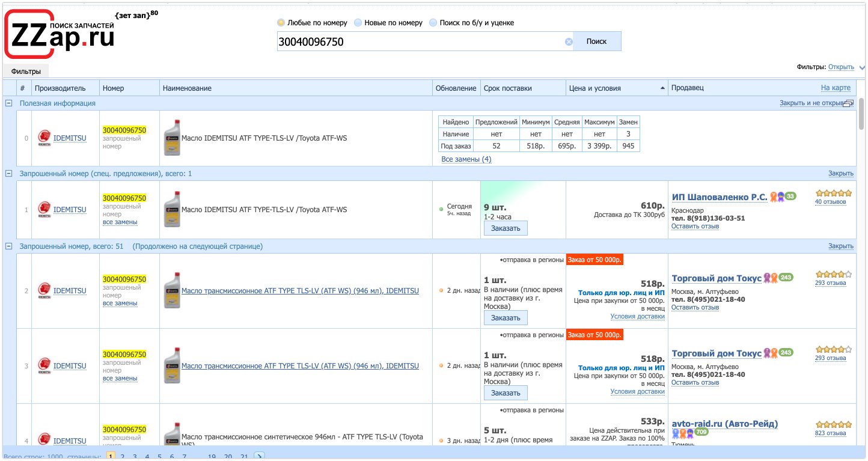
Task: Click the Срок поставки column header
Action: tap(523, 88)
